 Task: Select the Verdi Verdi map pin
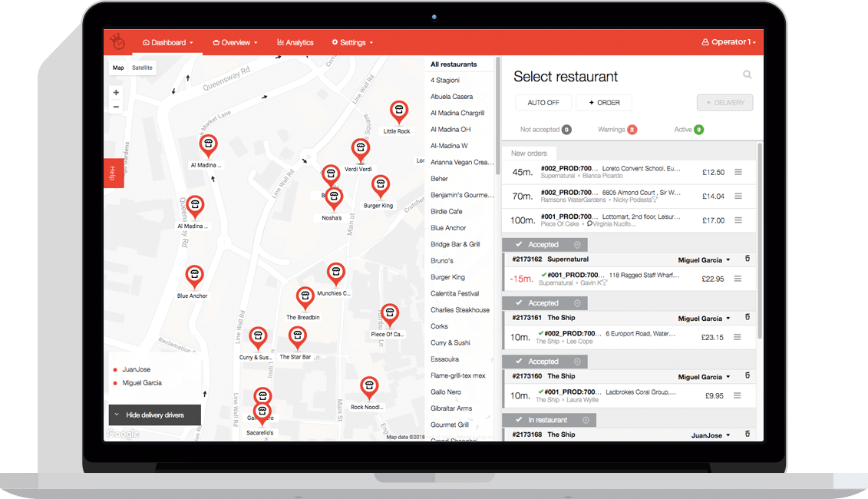point(361,150)
